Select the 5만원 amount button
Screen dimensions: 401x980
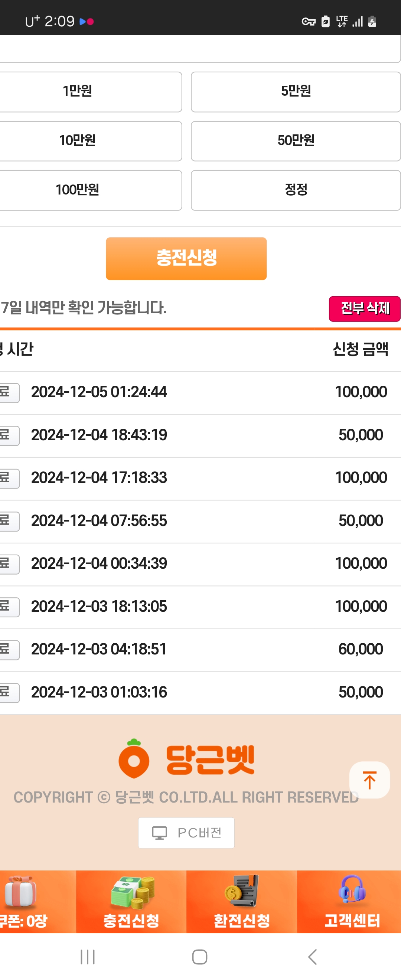click(296, 92)
